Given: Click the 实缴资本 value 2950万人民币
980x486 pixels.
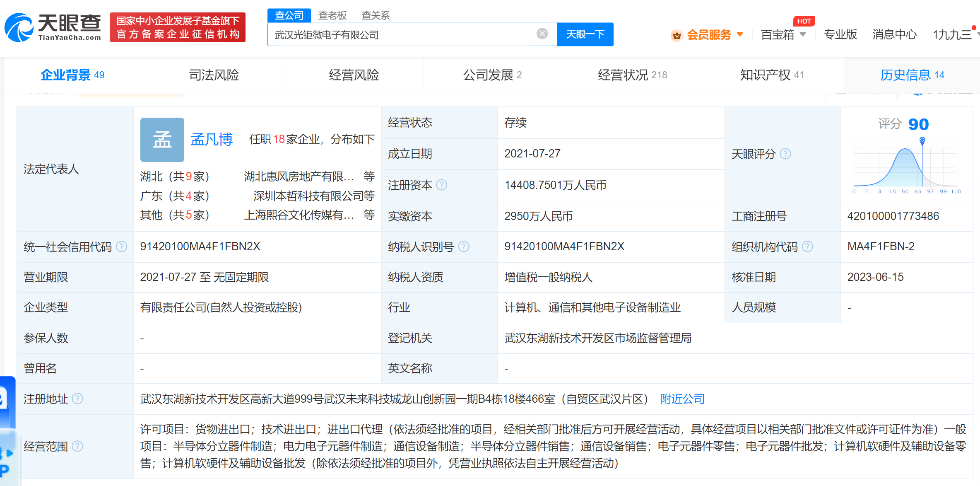Looking at the screenshot, I should (x=538, y=216).
